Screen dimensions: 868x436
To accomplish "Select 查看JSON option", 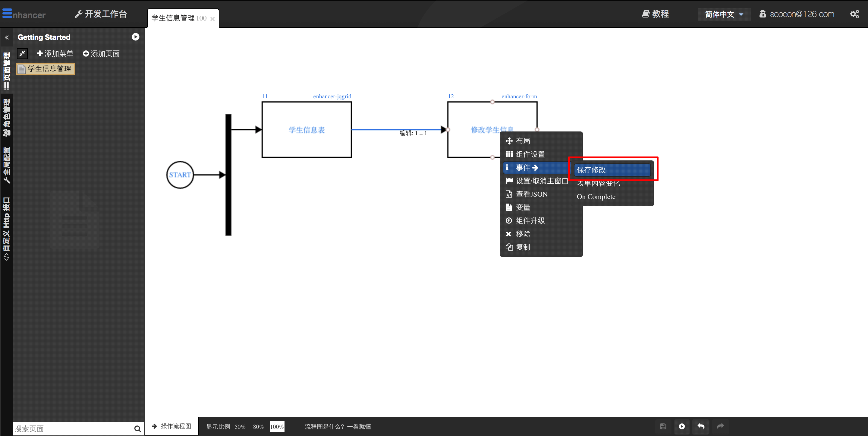I will pos(530,194).
